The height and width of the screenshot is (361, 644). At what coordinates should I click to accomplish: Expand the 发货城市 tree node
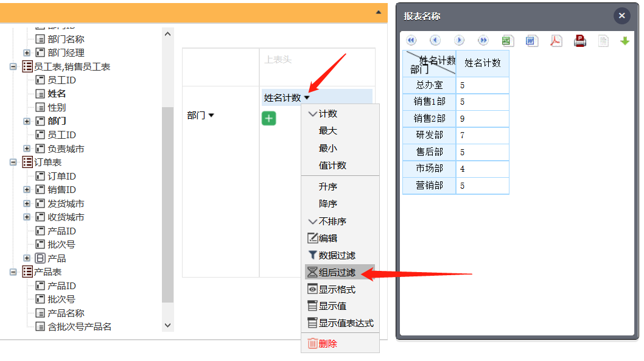pyautogui.click(x=27, y=203)
